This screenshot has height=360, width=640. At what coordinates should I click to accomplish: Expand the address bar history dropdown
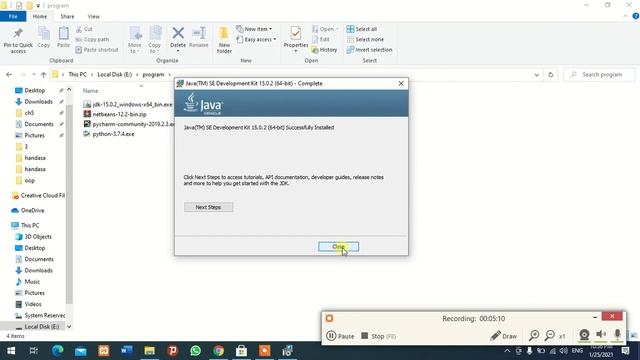click(x=536, y=75)
